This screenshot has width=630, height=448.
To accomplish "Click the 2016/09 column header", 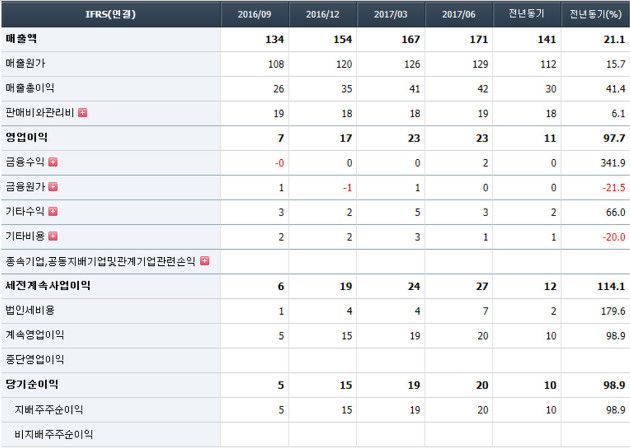I will click(254, 14).
